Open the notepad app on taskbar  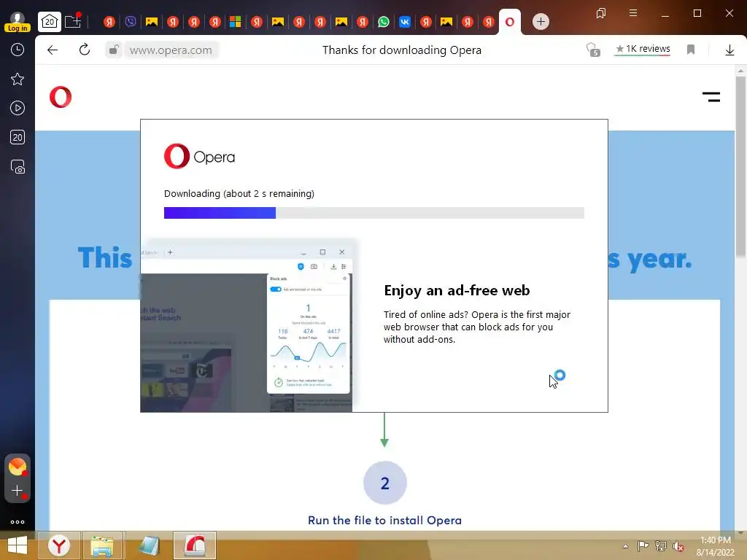pos(149,545)
